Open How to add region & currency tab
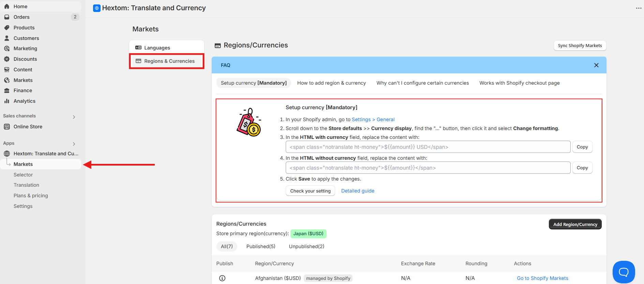Image resolution: width=644 pixels, height=284 pixels. click(x=331, y=83)
